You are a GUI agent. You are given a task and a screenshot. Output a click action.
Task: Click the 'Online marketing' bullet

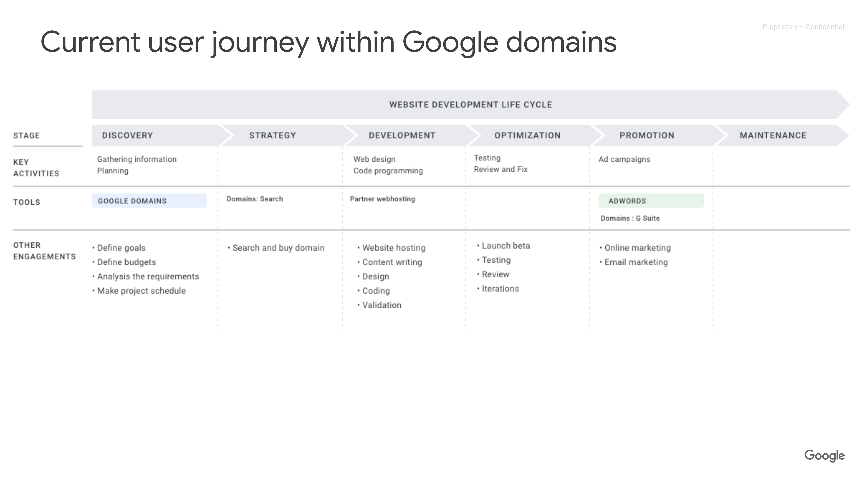click(x=635, y=248)
